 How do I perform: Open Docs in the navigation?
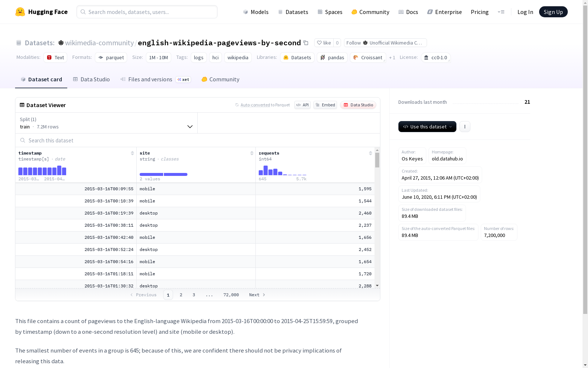[408, 12]
